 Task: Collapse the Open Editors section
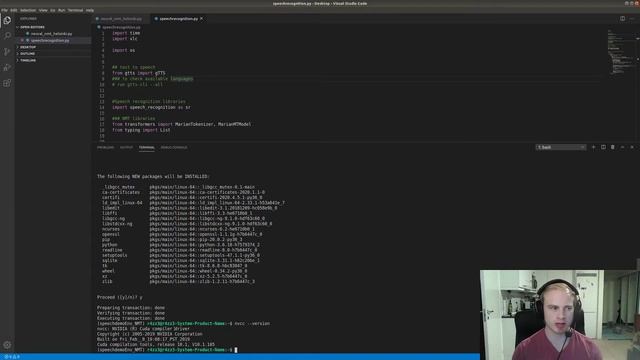[33, 27]
